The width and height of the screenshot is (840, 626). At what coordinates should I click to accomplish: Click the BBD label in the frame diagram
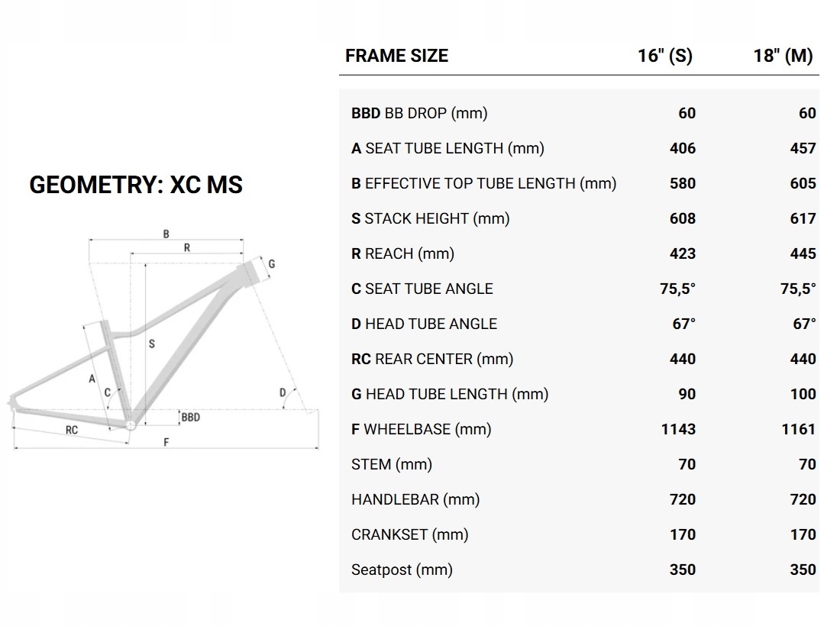pyautogui.click(x=191, y=418)
